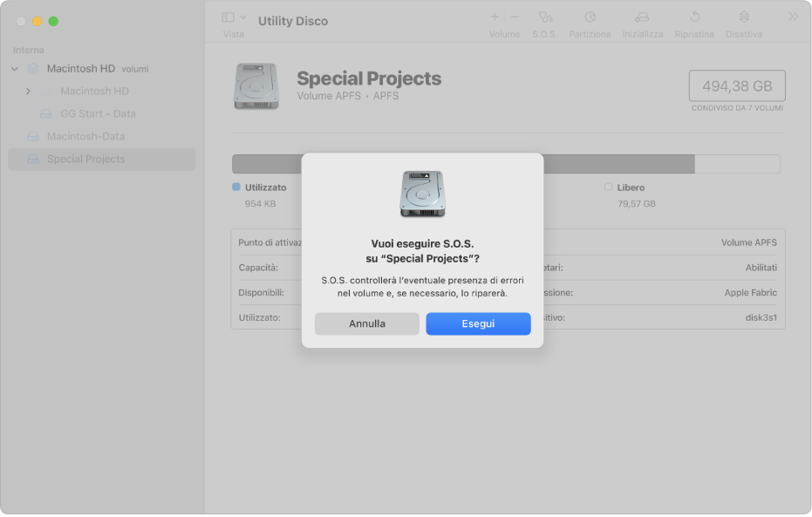Screen dimensions: 812x517
Task: Open the Partiziona pie chart icon
Action: click(x=590, y=17)
